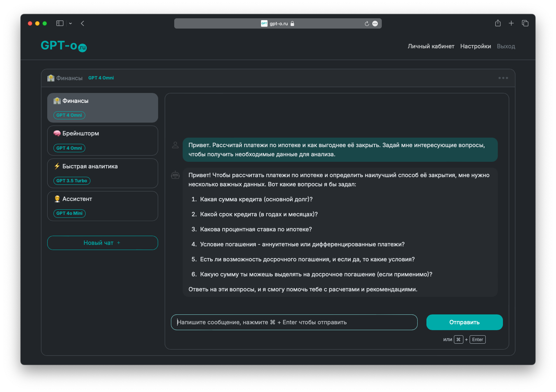Click the bank icon in chat header
556x392 pixels.
point(51,78)
